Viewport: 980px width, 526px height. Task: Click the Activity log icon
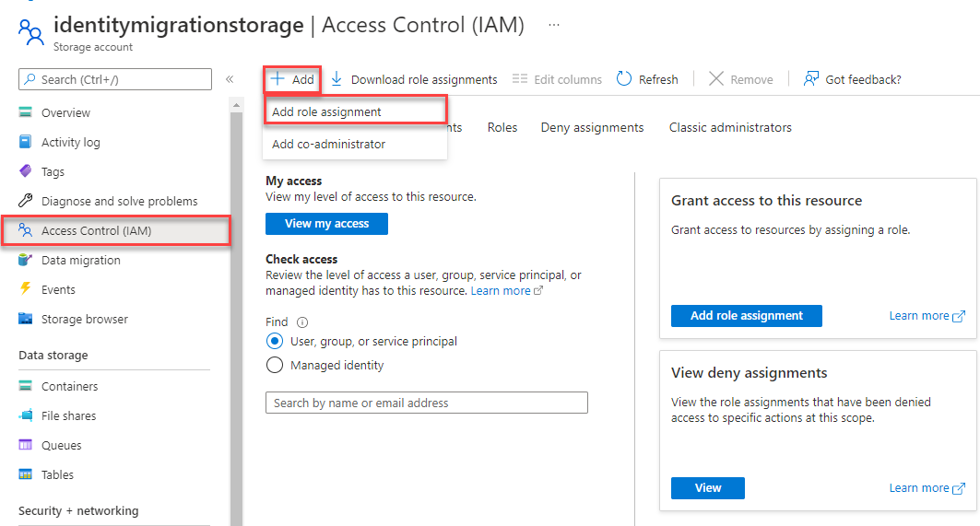click(x=25, y=142)
